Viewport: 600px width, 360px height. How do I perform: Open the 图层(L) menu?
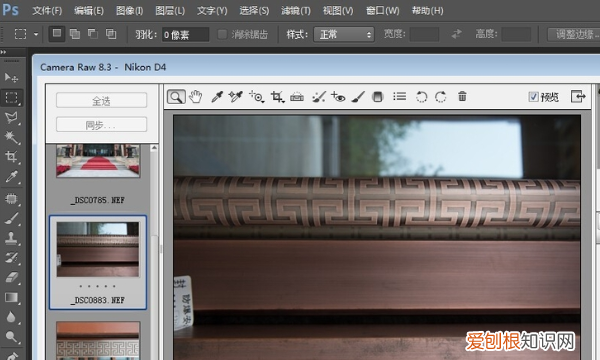click(x=170, y=10)
